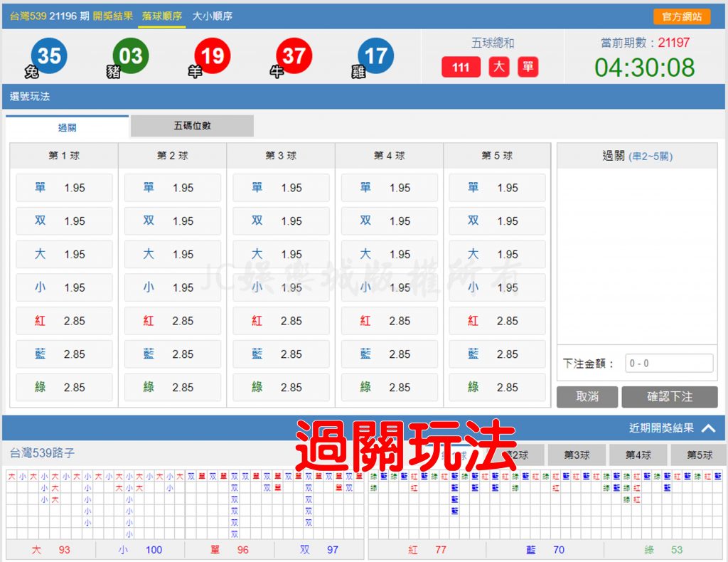Select 單 1.95 for 第3球
728x562 pixels.
pyautogui.click(x=281, y=188)
